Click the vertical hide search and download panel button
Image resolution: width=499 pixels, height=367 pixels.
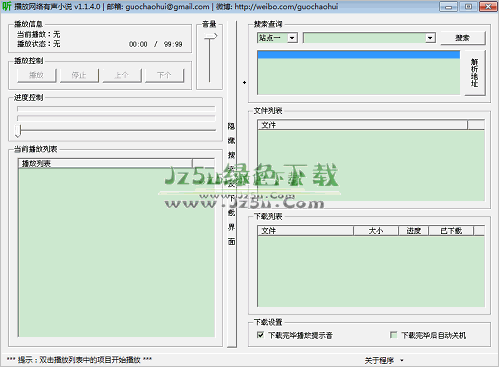click(x=232, y=184)
